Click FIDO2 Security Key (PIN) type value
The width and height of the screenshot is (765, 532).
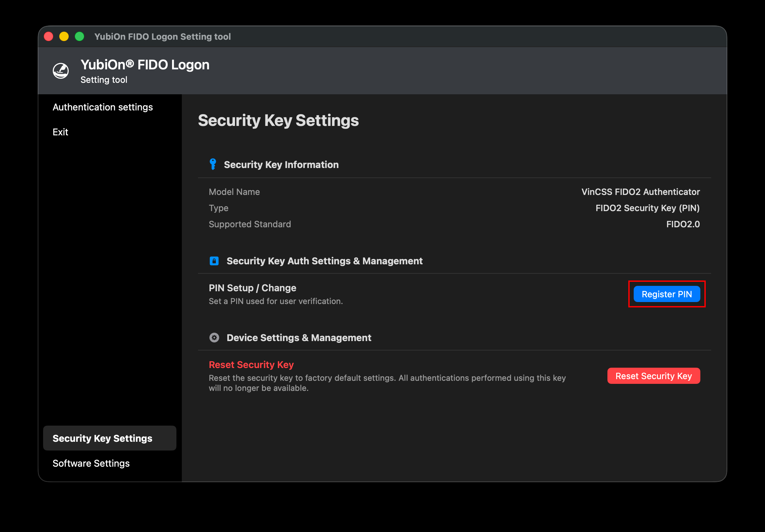[647, 208]
